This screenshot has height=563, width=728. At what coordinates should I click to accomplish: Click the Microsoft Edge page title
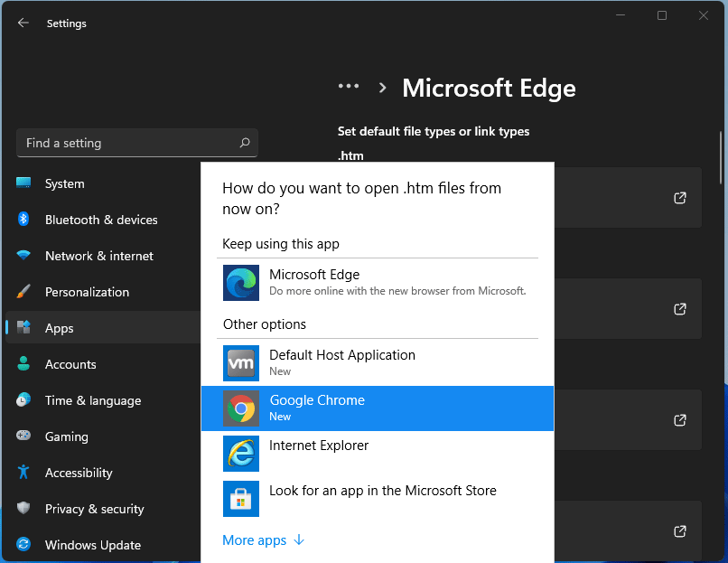489,88
